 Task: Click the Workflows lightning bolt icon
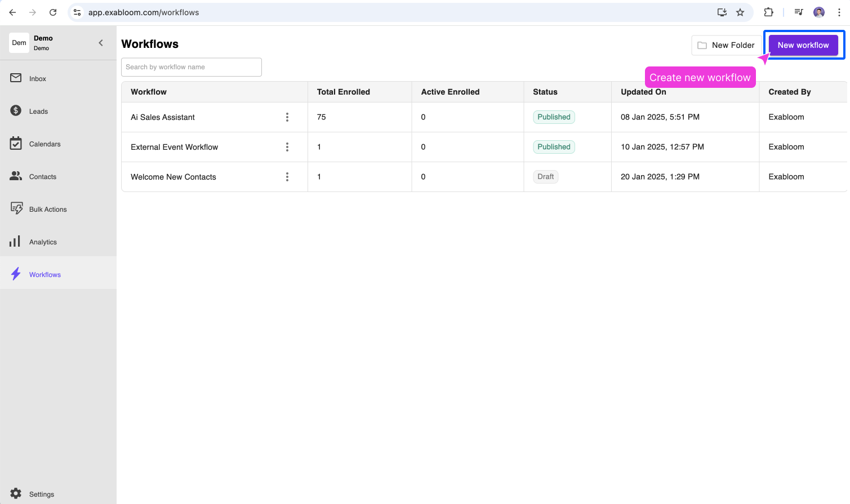coord(16,274)
